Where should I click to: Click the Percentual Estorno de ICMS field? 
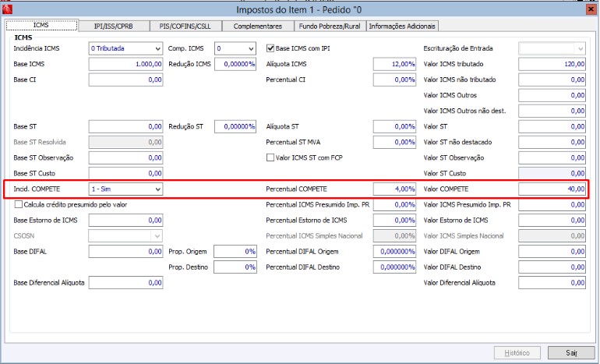(x=394, y=220)
